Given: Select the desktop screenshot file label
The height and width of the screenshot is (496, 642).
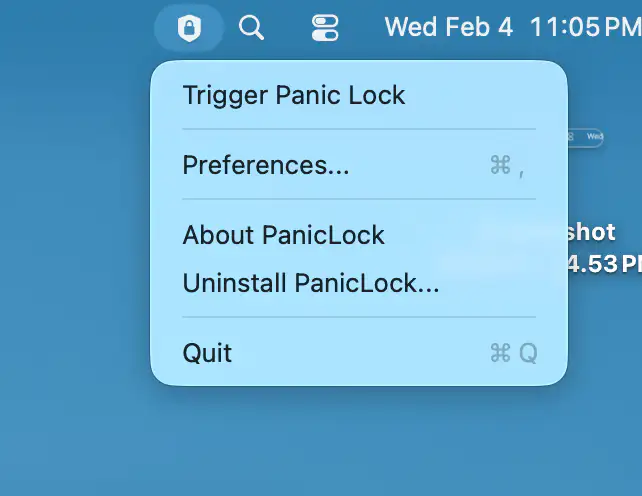Looking at the screenshot, I should (x=592, y=233).
